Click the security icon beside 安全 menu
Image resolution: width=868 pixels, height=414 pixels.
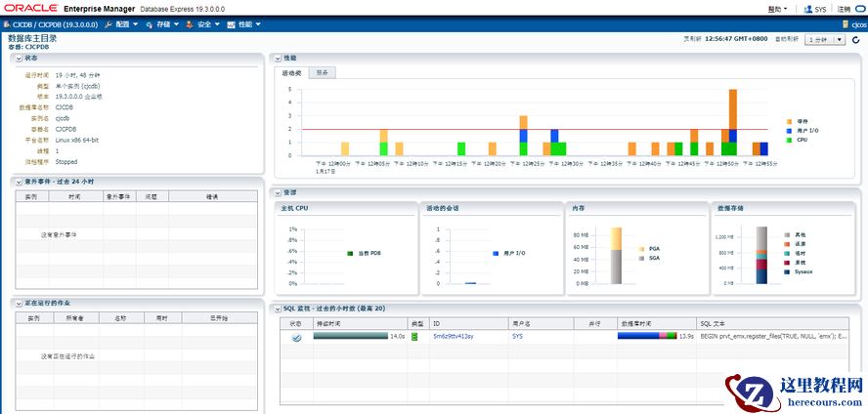tap(190, 24)
